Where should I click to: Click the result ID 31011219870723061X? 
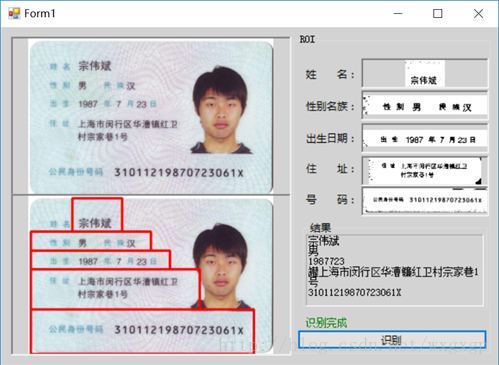[x=355, y=293]
